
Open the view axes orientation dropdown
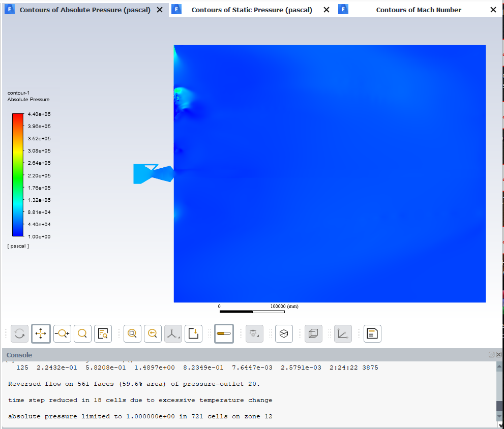173,333
